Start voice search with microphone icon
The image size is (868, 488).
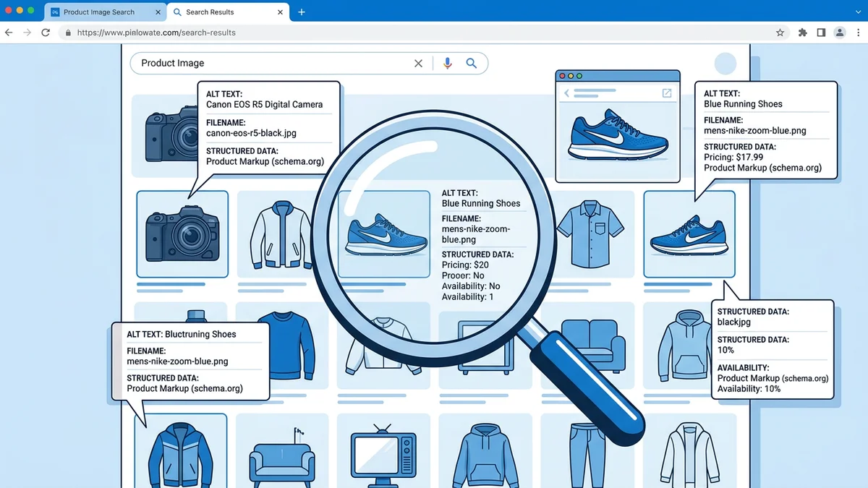click(448, 64)
